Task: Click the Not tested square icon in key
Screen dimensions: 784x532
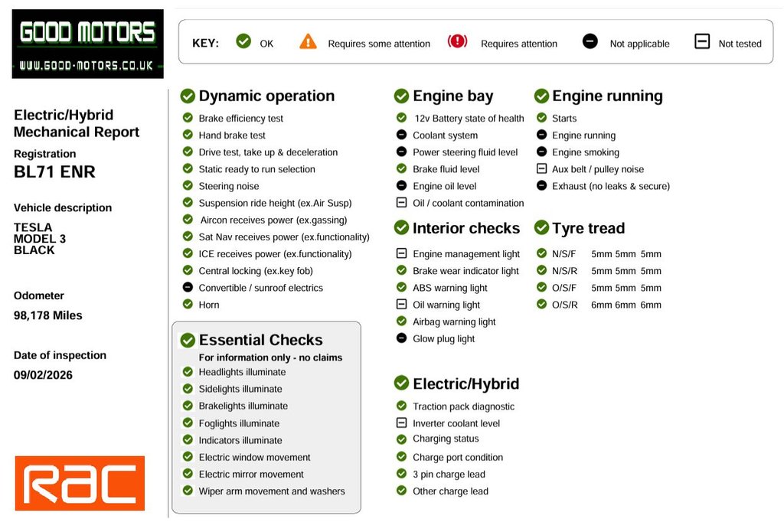Action: coord(702,41)
